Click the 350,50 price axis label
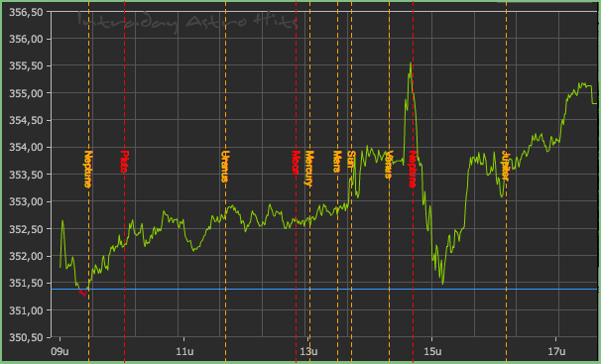Screen dimensions: 601x364 (x=26, y=337)
